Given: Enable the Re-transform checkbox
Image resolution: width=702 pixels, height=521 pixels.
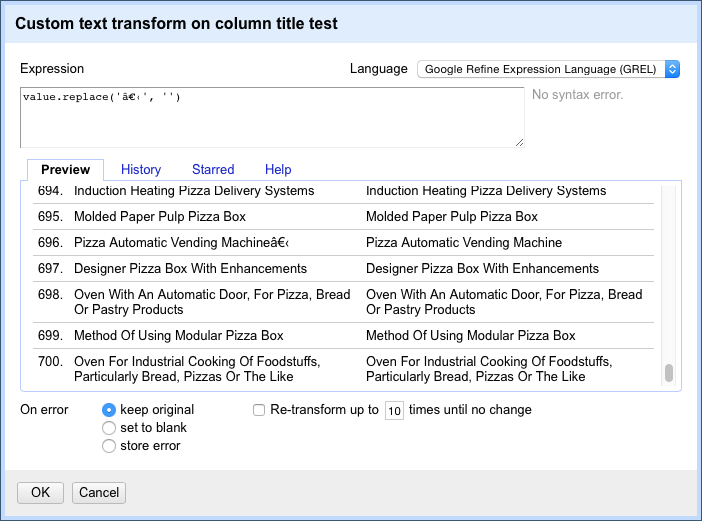Looking at the screenshot, I should click(x=259, y=410).
